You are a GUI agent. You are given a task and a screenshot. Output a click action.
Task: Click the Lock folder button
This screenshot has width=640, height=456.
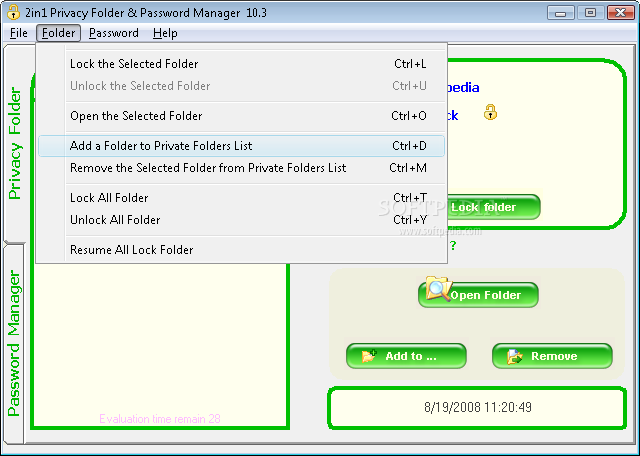point(494,207)
